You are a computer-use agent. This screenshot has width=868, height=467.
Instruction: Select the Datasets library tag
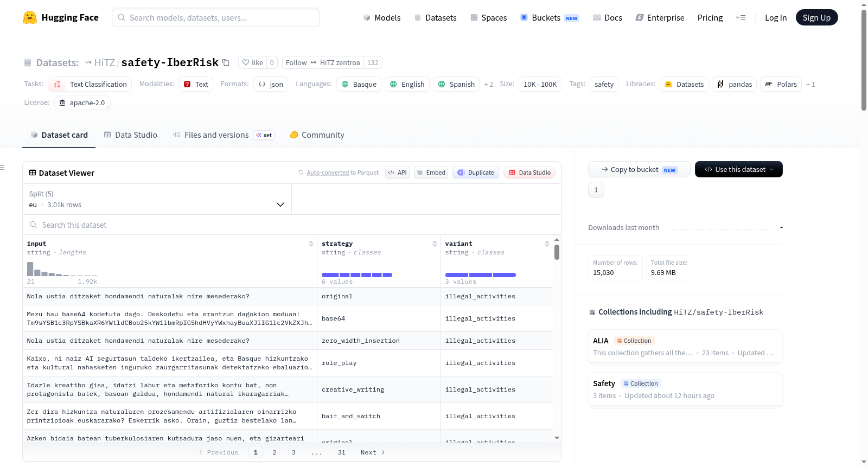coord(684,84)
